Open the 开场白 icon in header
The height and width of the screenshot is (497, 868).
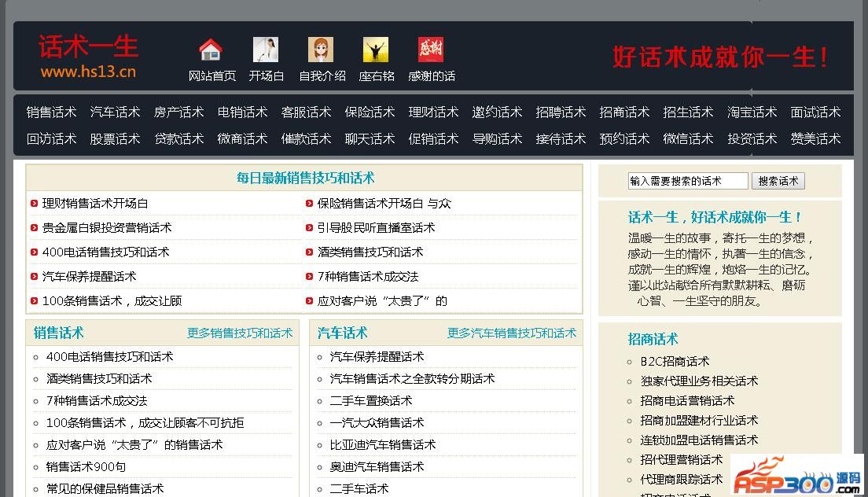(x=266, y=50)
